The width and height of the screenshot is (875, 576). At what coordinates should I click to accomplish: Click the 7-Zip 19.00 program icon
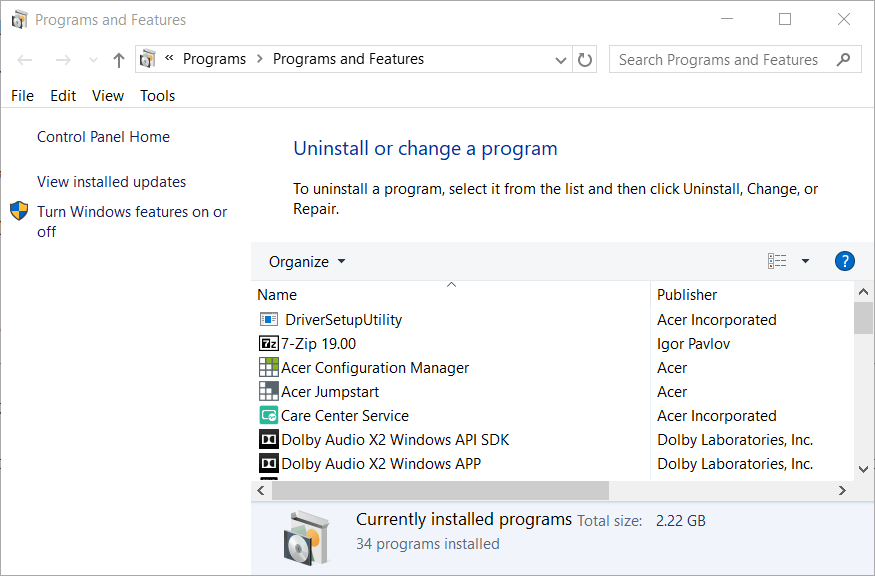[x=268, y=343]
